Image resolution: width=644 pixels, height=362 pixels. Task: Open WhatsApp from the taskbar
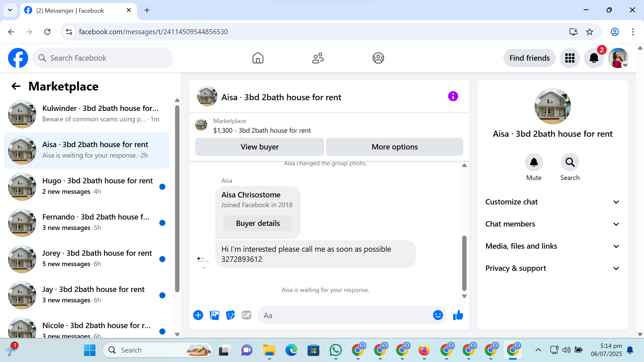pyautogui.click(x=335, y=350)
